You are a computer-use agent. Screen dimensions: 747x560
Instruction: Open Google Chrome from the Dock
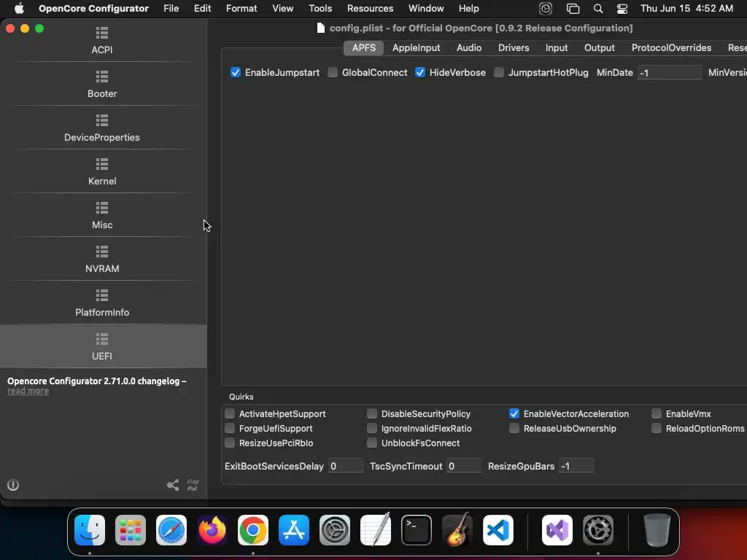253,530
